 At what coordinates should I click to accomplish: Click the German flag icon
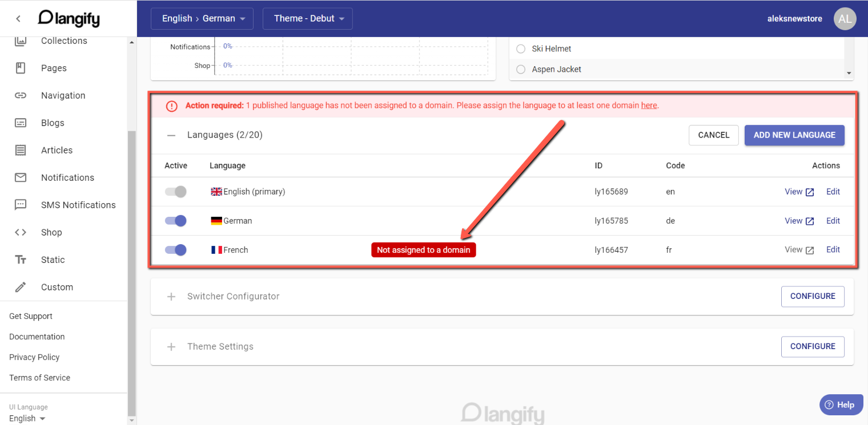pyautogui.click(x=216, y=221)
